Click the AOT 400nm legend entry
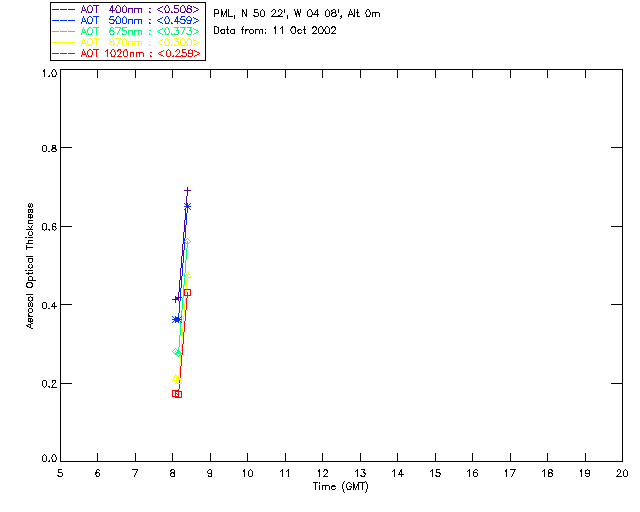 126,9
